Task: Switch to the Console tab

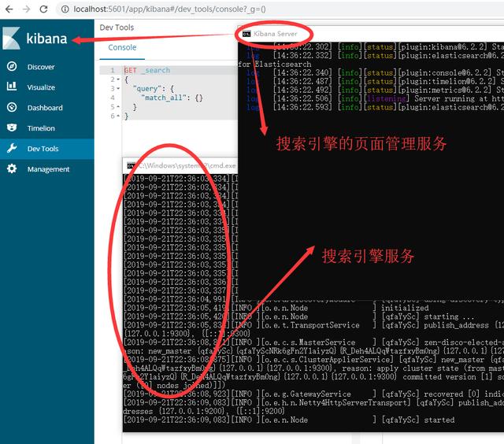Action: tap(122, 47)
